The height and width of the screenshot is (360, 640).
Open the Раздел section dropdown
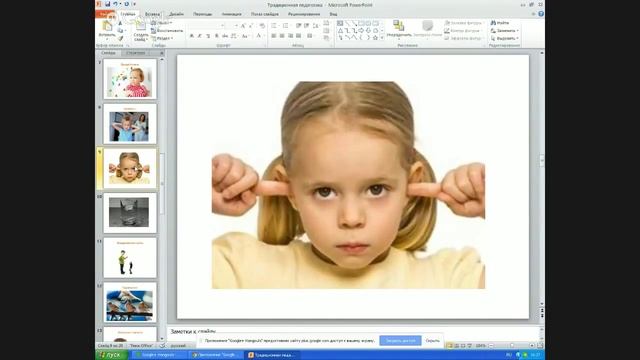coord(162,38)
